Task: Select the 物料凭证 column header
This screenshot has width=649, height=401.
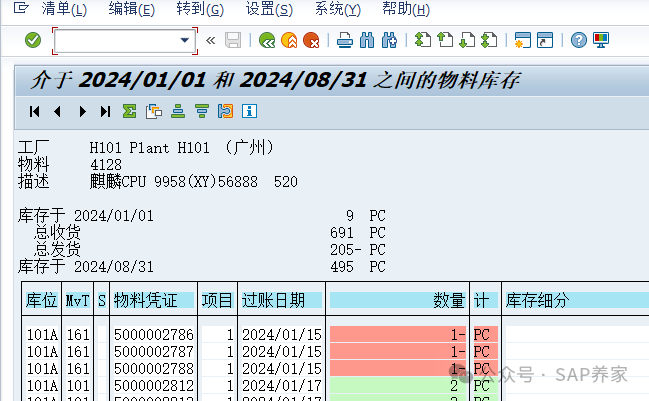Action: [x=154, y=300]
